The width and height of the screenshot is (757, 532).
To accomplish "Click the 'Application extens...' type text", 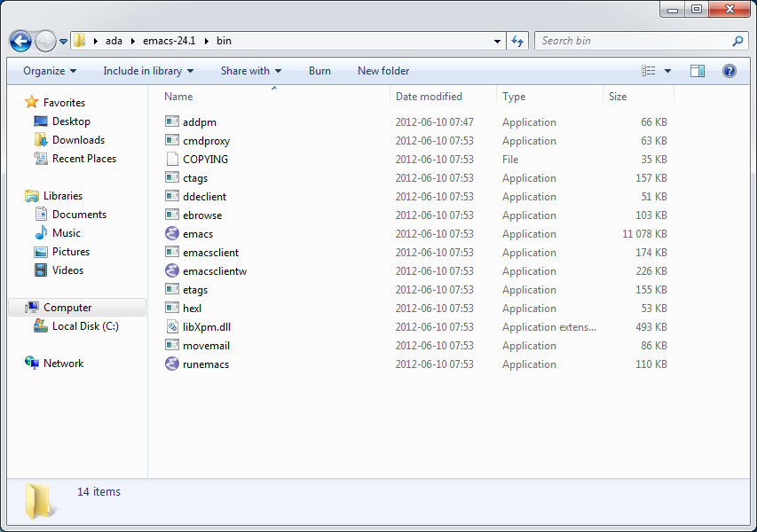I will [549, 327].
